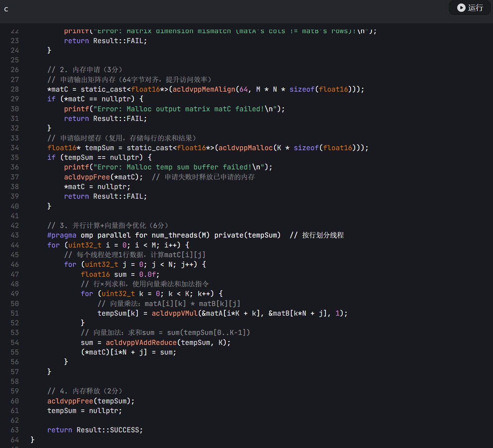Click '(*matC)[i*N + j] = sum;' line
493x448 pixels.
click(x=129, y=352)
